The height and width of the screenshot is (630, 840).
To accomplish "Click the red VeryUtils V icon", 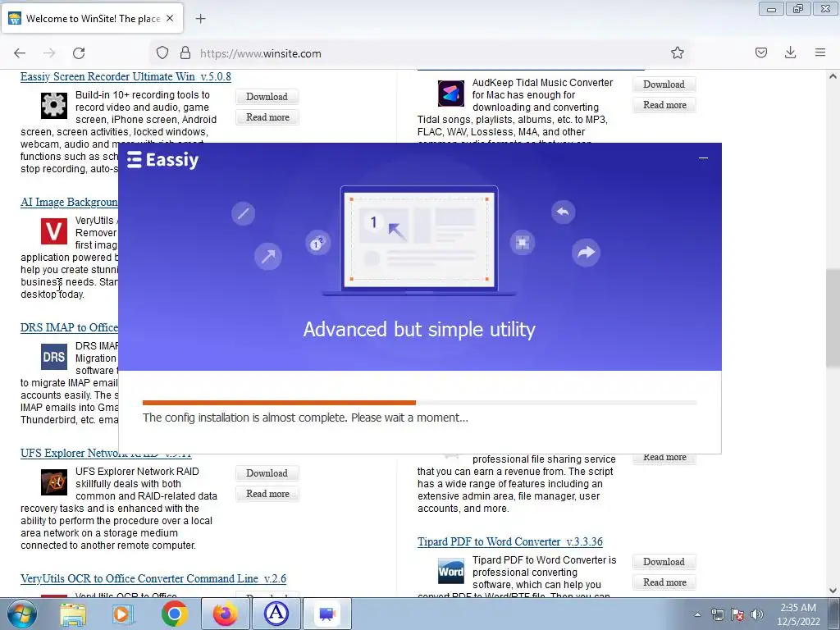I will 54,231.
